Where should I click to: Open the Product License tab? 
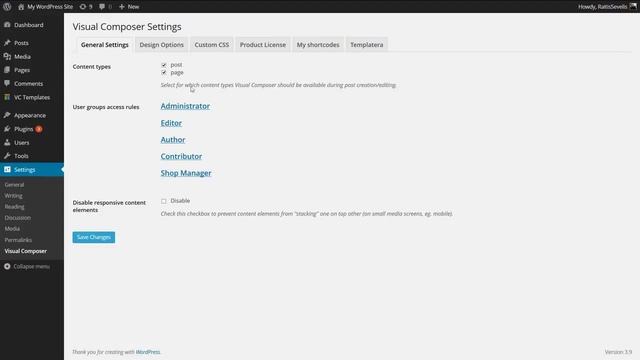(x=262, y=44)
